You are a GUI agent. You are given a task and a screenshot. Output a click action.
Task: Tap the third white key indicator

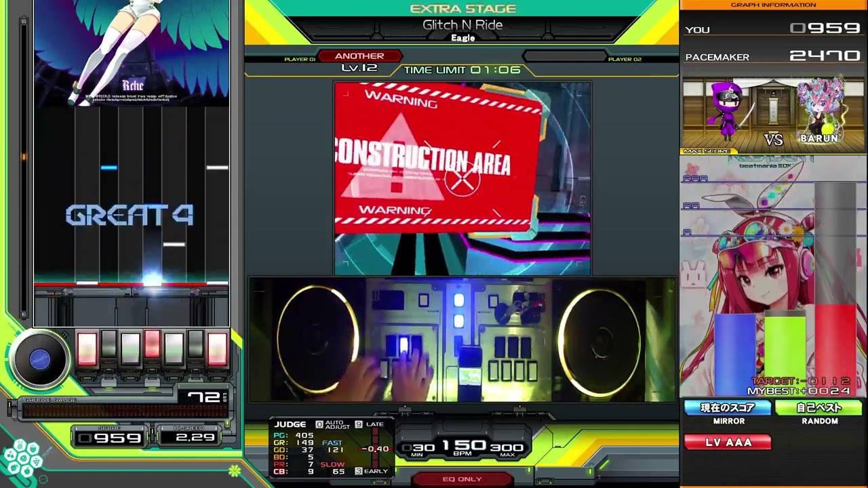[130, 348]
